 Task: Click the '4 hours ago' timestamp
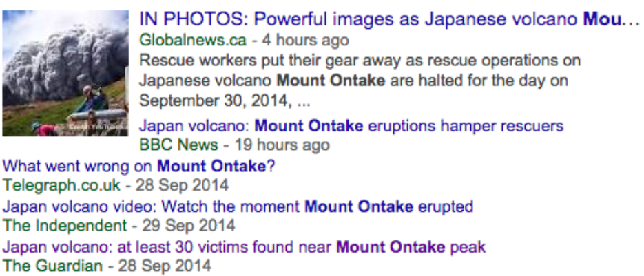tap(311, 40)
